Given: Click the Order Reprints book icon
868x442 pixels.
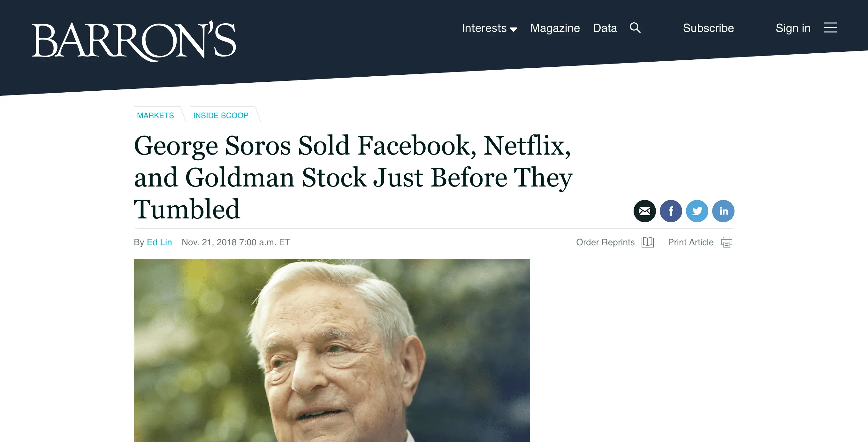Looking at the screenshot, I should pyautogui.click(x=647, y=242).
